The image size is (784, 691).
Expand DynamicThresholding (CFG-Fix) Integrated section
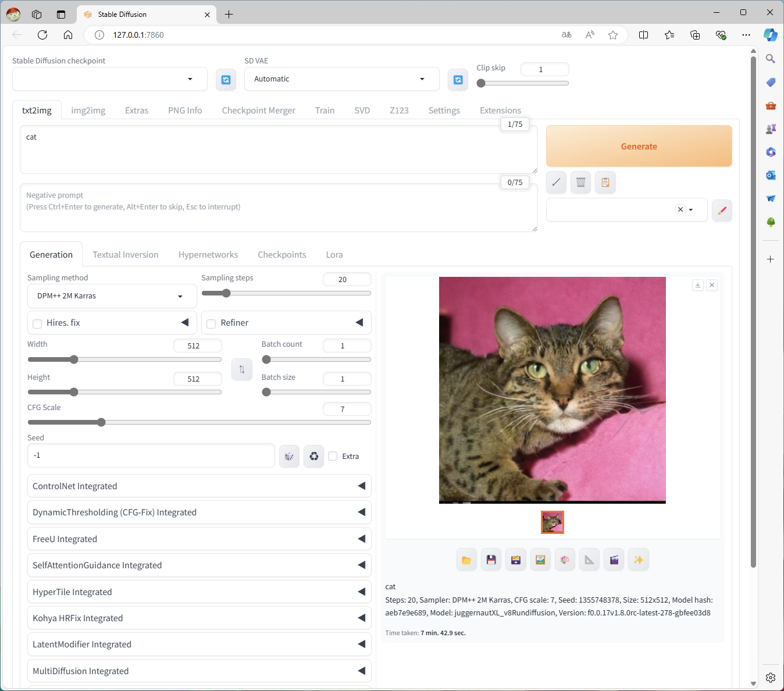[199, 512]
